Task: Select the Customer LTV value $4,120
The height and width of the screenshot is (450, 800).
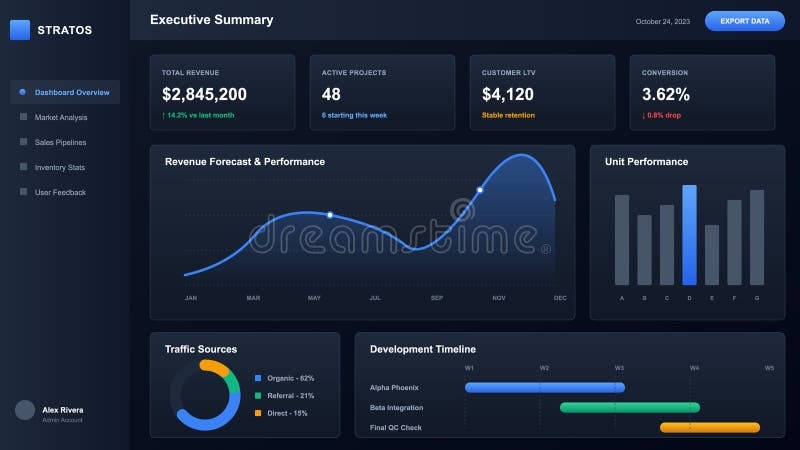Action: point(508,94)
